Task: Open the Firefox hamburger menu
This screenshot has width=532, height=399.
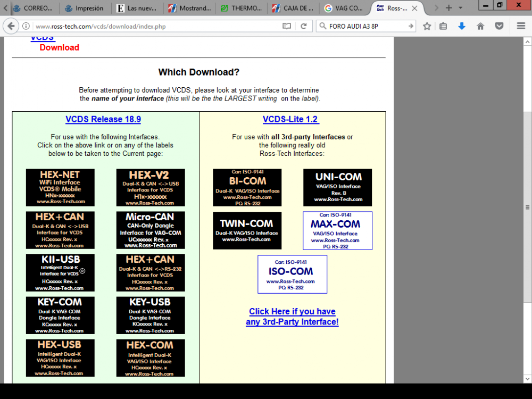Action: tap(521, 26)
